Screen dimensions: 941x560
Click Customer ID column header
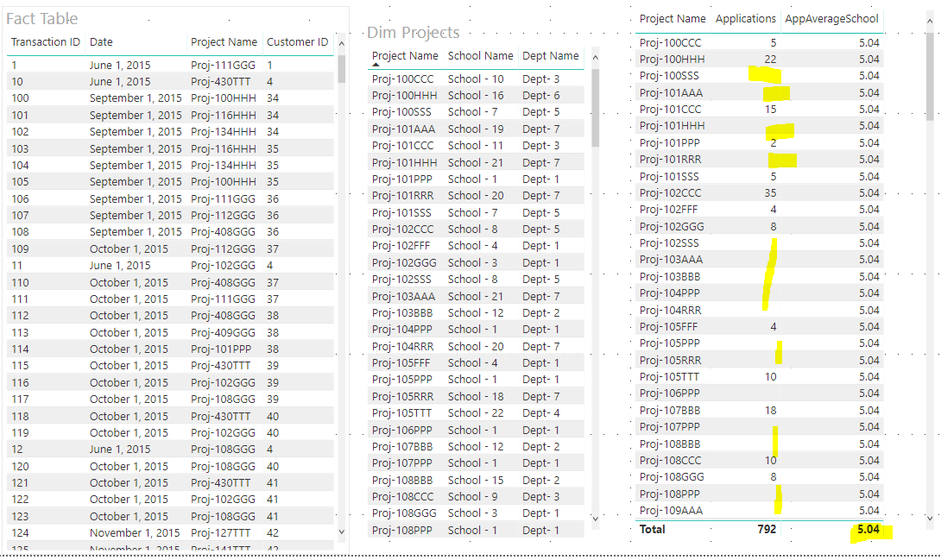pos(298,42)
